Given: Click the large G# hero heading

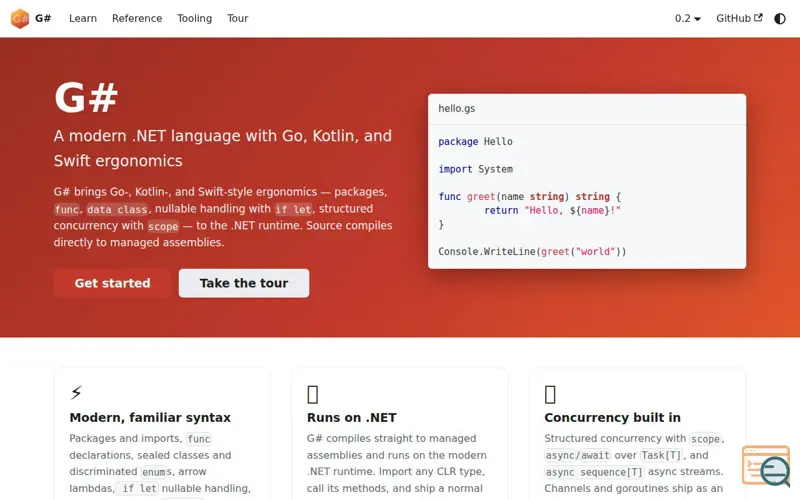Looking at the screenshot, I should (86, 97).
